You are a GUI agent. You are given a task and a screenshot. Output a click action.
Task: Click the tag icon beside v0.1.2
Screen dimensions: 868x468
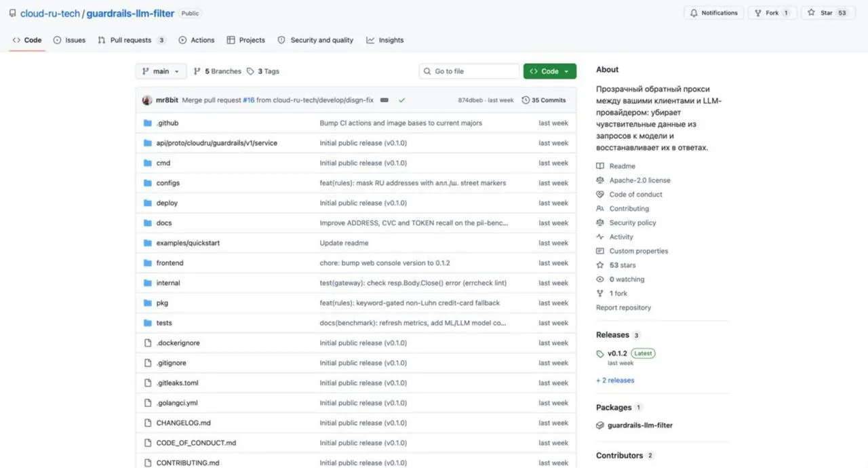pos(600,354)
